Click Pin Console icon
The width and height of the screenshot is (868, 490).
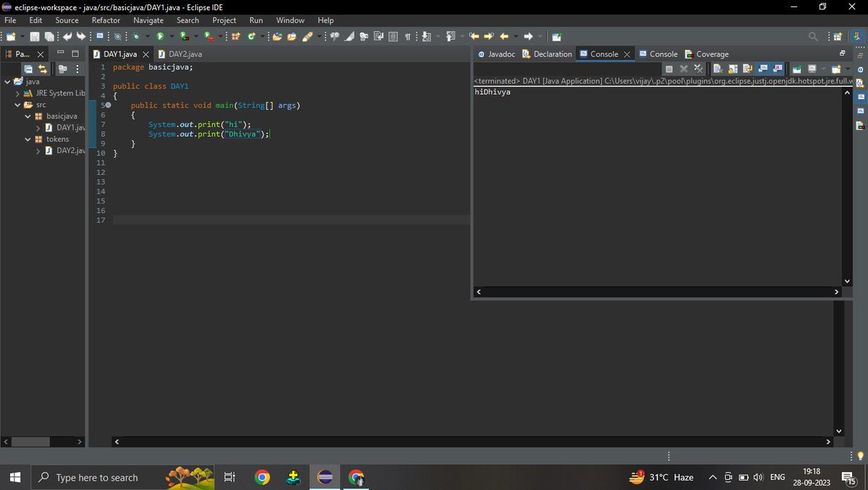797,69
